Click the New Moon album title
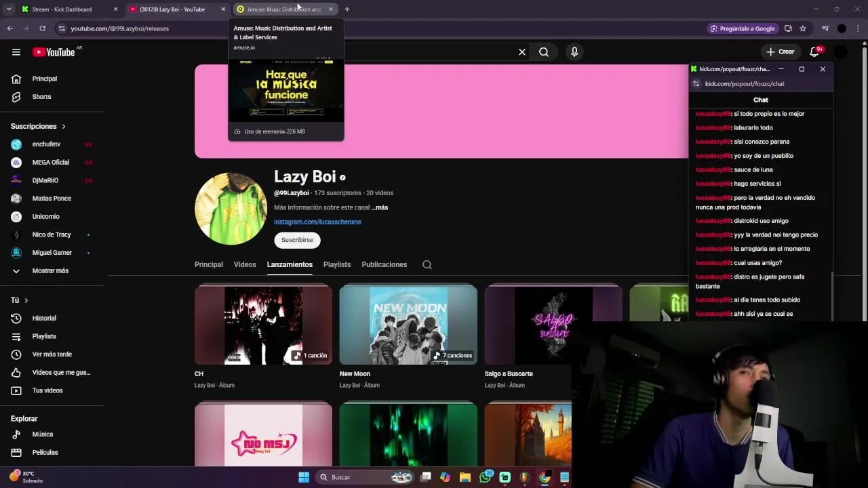Image resolution: width=868 pixels, height=488 pixels. pyautogui.click(x=355, y=374)
